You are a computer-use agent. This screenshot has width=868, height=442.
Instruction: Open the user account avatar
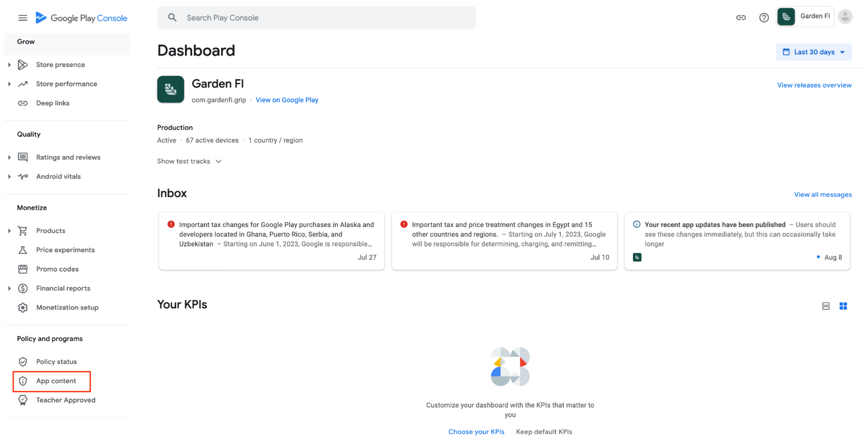click(845, 17)
